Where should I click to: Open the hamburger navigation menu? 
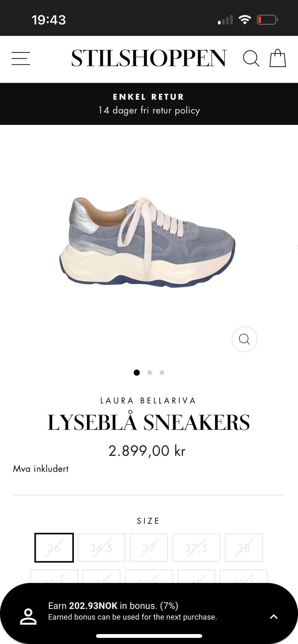pyautogui.click(x=21, y=59)
